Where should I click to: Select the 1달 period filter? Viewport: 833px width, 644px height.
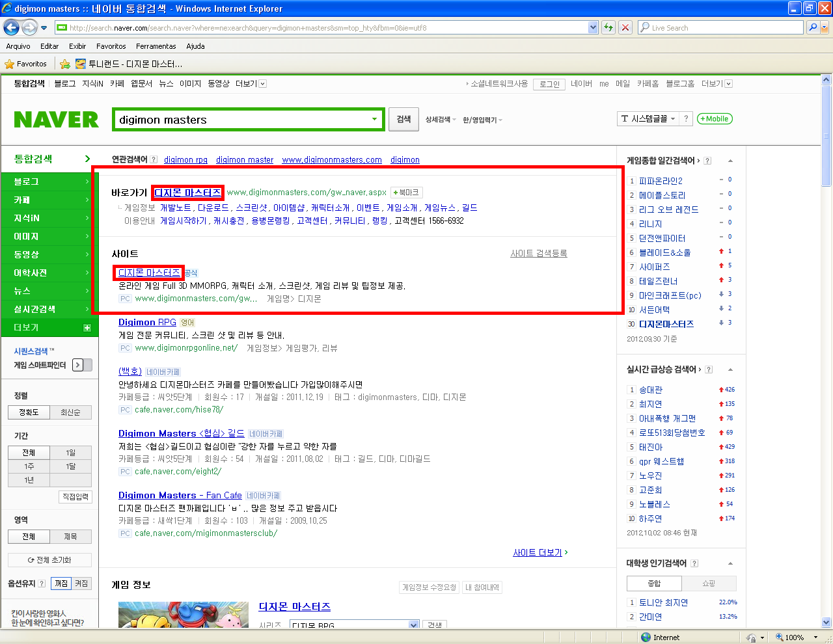pos(70,466)
